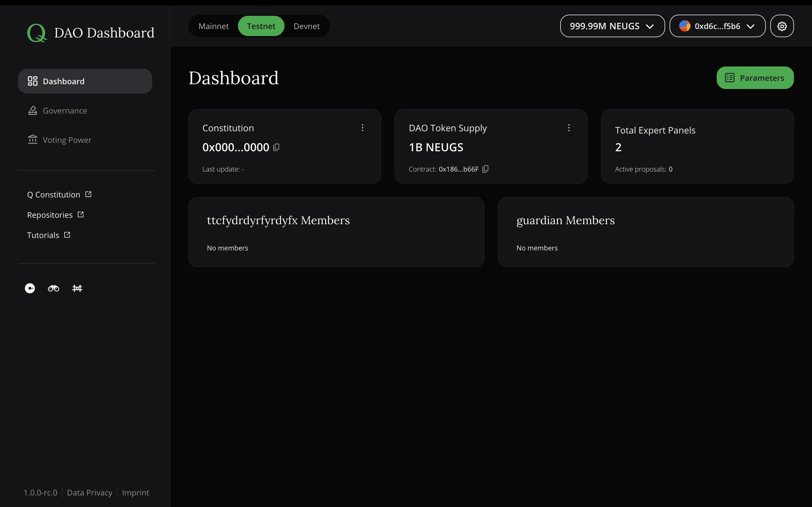The height and width of the screenshot is (507, 812).
Task: Click the Q token icon in sidebar footer
Action: (x=30, y=288)
